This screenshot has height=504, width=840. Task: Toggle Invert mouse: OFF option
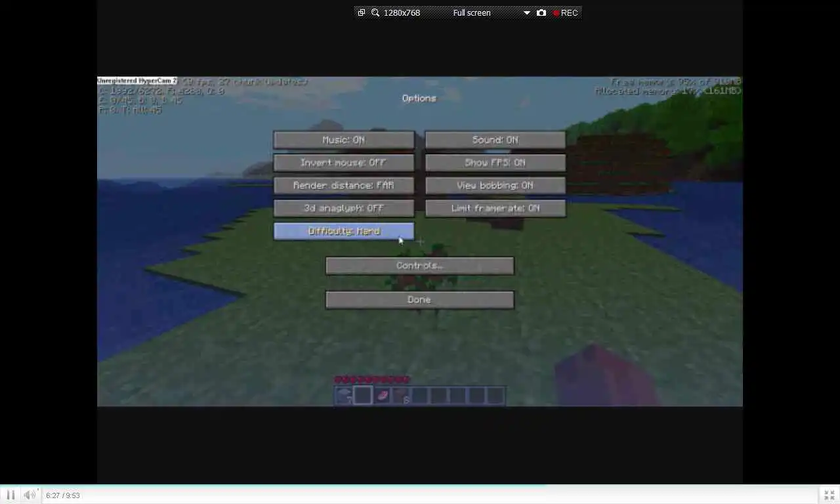point(344,163)
